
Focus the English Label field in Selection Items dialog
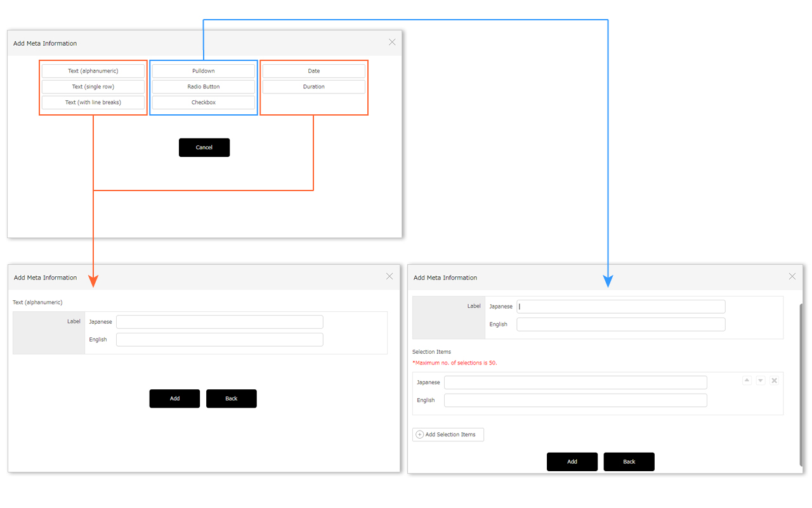click(x=621, y=324)
